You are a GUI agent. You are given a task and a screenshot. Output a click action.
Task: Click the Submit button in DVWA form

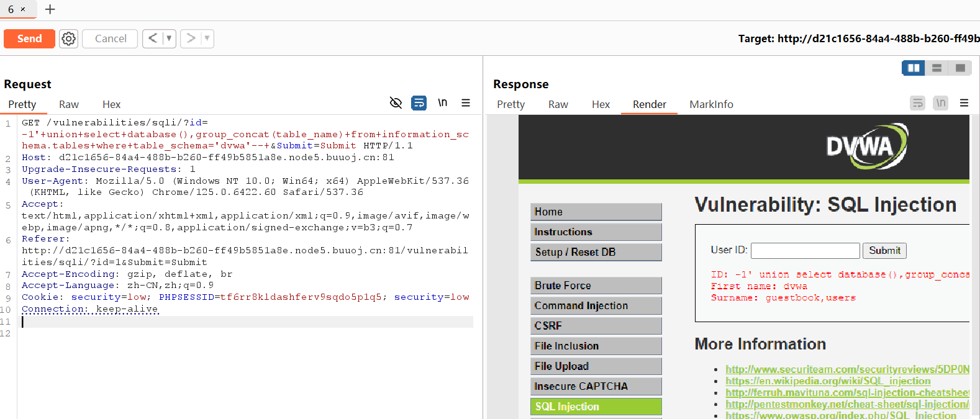[884, 251]
